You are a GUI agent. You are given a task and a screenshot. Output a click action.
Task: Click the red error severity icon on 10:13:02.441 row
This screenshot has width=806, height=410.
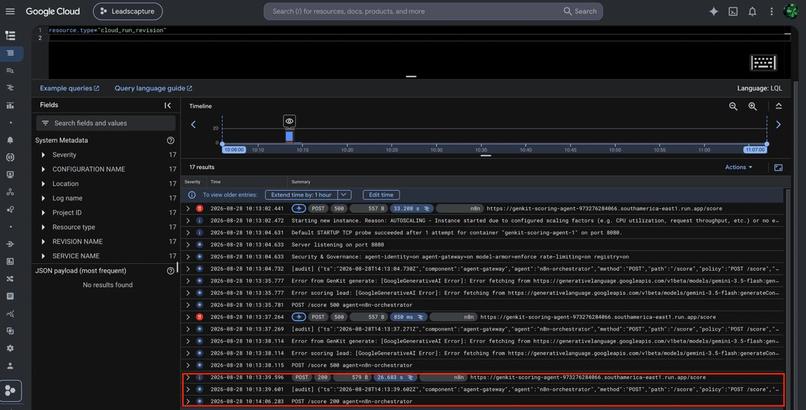click(199, 209)
